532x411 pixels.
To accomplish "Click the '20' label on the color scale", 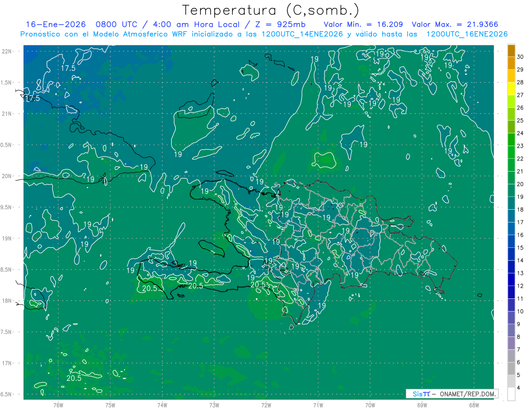I will pos(520,184).
